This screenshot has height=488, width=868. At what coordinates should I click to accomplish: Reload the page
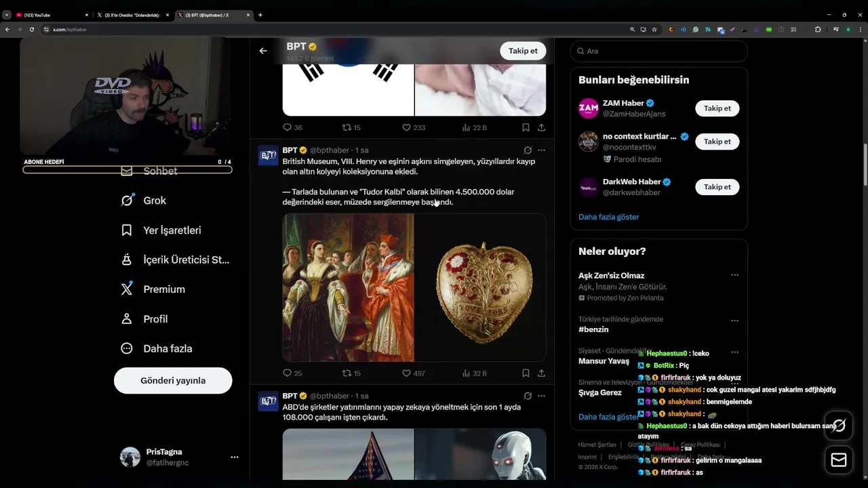(31, 29)
